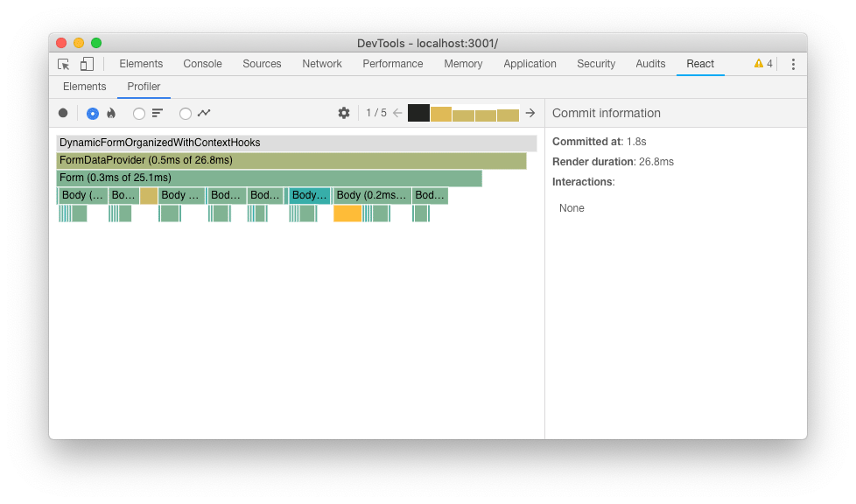Open the DevTools three-dot menu
Image resolution: width=856 pixels, height=504 pixels.
[x=792, y=64]
